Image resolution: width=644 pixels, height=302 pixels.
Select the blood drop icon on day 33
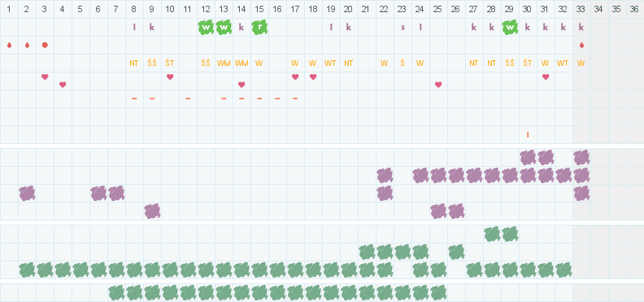[x=581, y=46]
